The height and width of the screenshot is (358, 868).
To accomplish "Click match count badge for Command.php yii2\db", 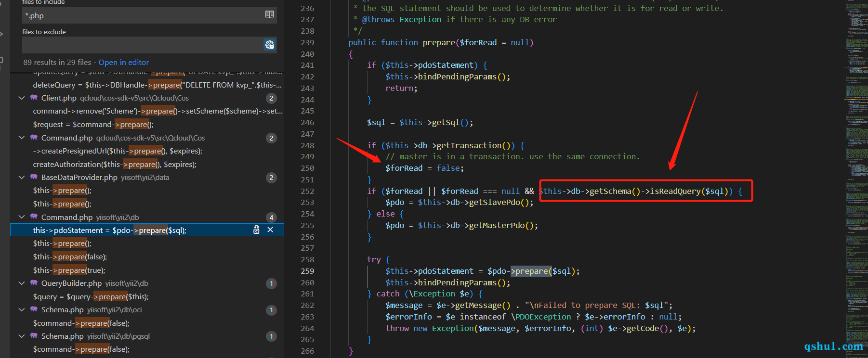I will coord(272,217).
